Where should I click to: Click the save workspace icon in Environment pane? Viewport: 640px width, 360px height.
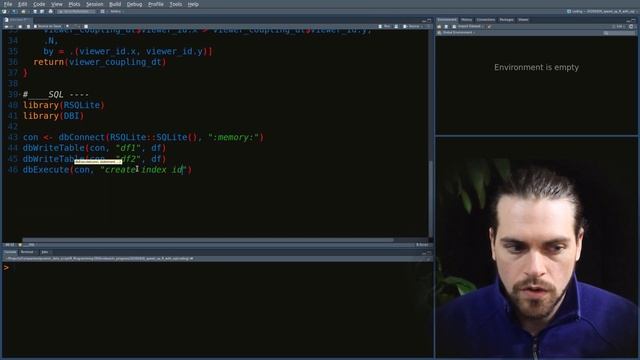[446, 27]
